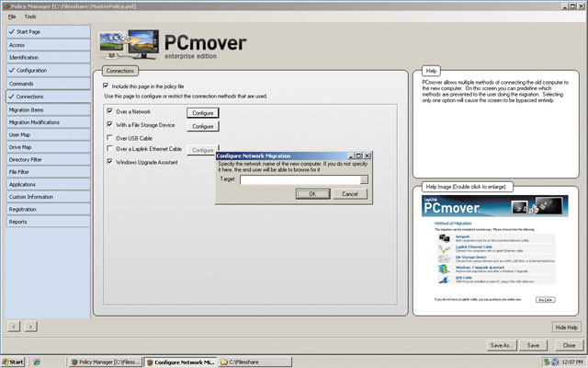Image resolution: width=588 pixels, height=368 pixels.
Task: Open the Identification page
Action: pyautogui.click(x=48, y=57)
